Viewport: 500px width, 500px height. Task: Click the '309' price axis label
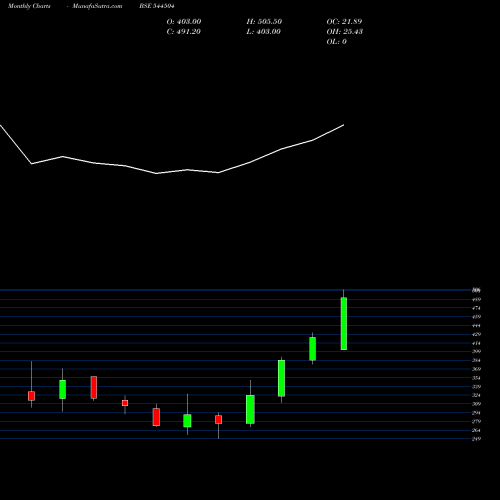click(476, 404)
